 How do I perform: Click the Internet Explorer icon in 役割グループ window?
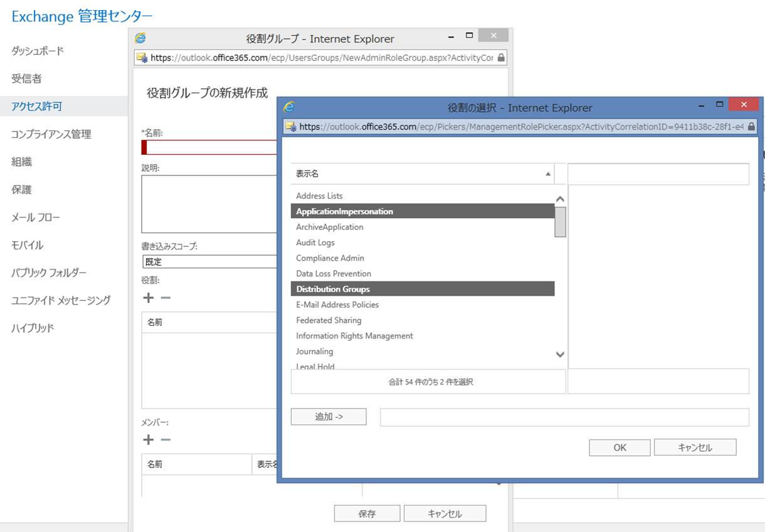click(x=140, y=38)
